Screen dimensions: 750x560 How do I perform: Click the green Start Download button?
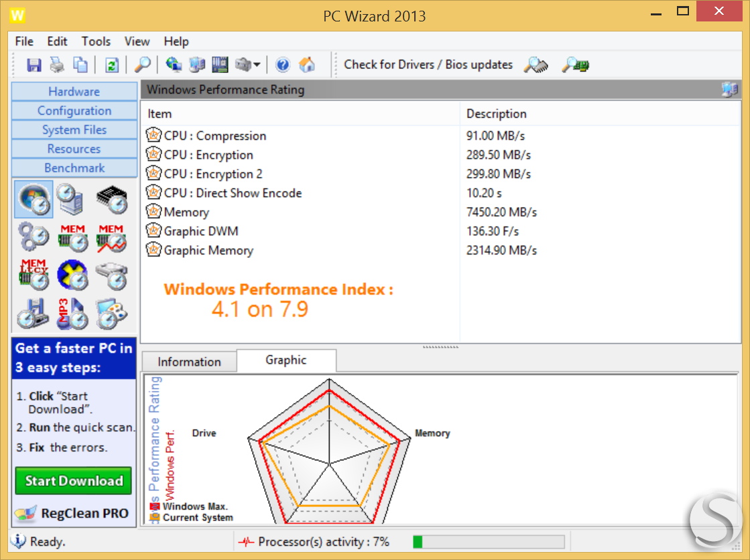click(x=74, y=480)
